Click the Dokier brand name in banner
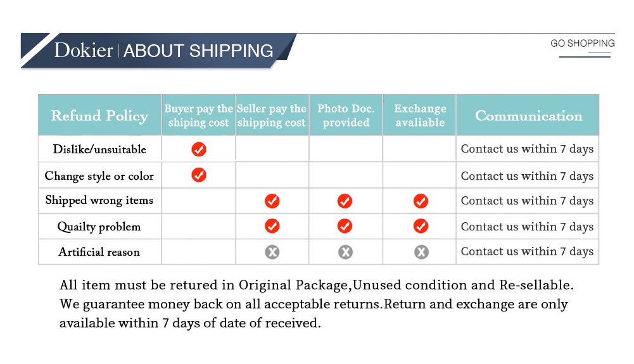The height and width of the screenshot is (364, 634). 83,51
